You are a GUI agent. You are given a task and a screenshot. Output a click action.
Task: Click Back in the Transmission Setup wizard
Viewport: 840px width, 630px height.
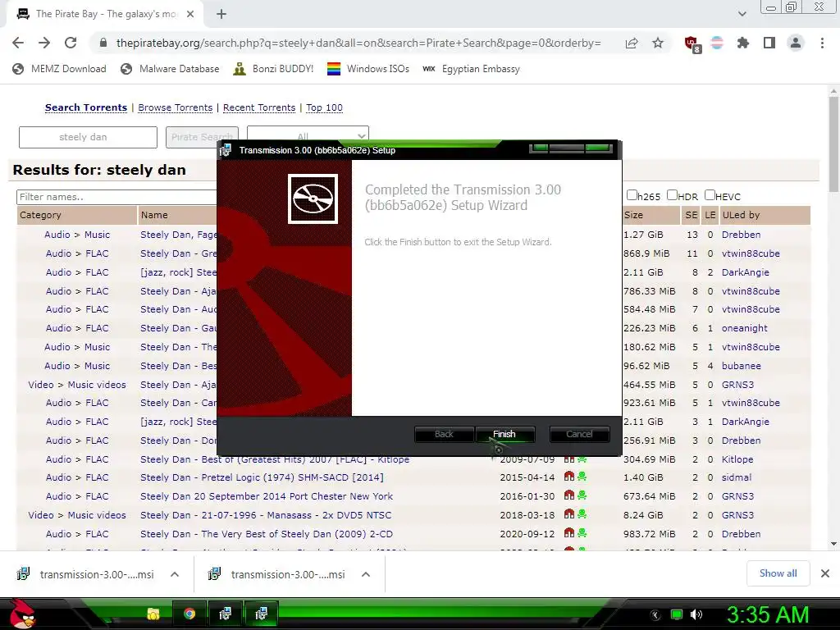pyautogui.click(x=444, y=434)
